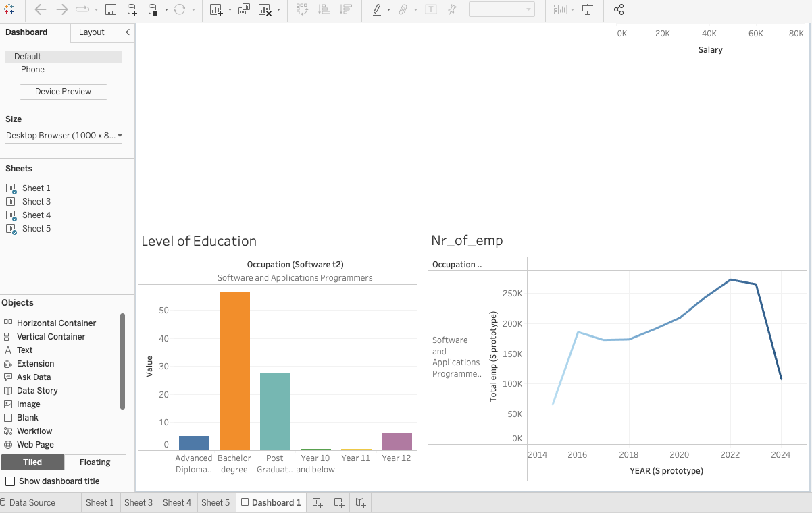The width and height of the screenshot is (812, 513).
Task: Collapse the side pane with the chevron
Action: tap(128, 32)
